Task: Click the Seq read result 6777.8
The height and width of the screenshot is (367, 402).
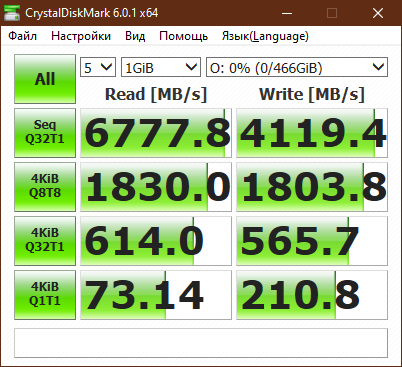Action: point(156,133)
